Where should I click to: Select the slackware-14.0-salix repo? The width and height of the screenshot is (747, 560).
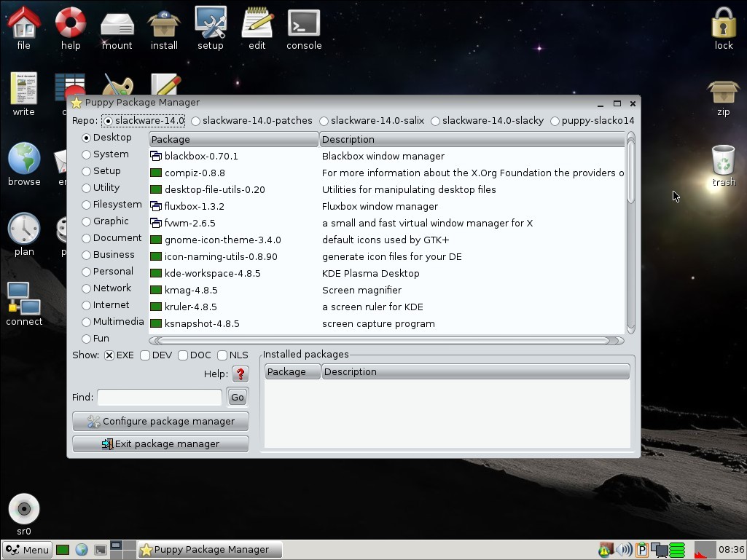pyautogui.click(x=372, y=121)
